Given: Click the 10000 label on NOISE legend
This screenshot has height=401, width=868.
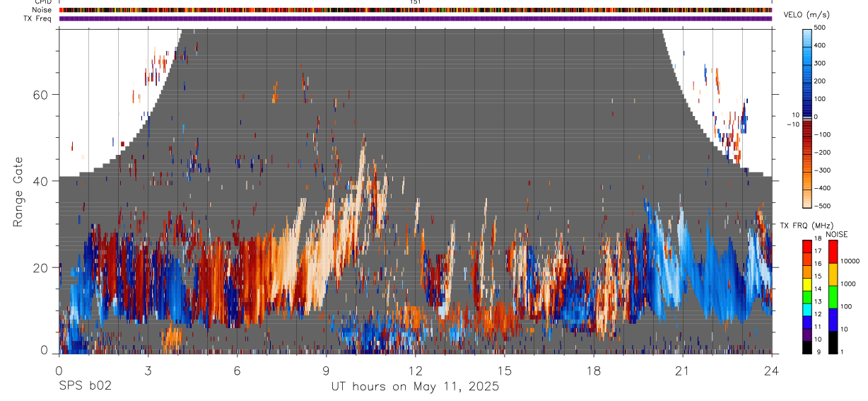Looking at the screenshot, I should pos(850,261).
